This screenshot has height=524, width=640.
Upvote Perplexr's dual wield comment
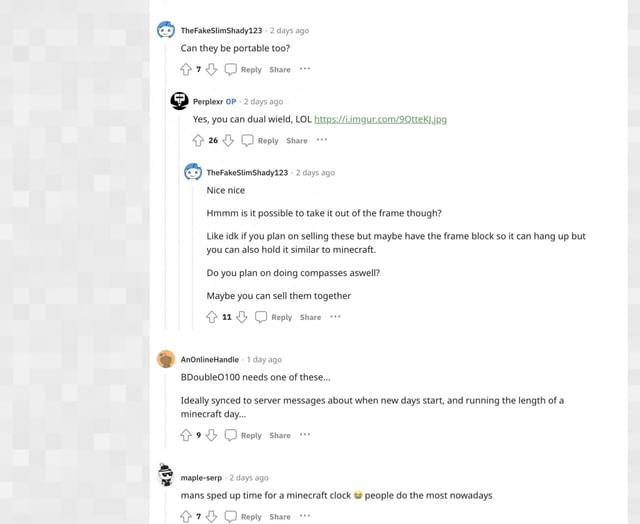(199, 141)
